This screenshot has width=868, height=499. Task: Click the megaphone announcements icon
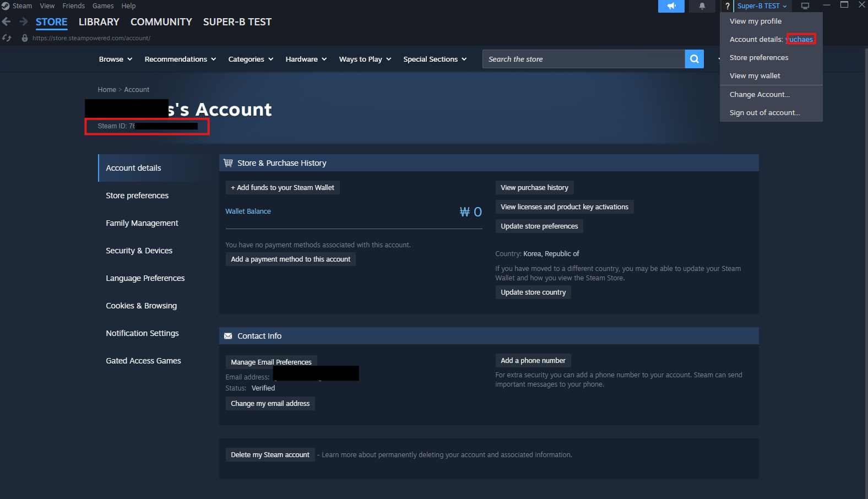point(671,6)
